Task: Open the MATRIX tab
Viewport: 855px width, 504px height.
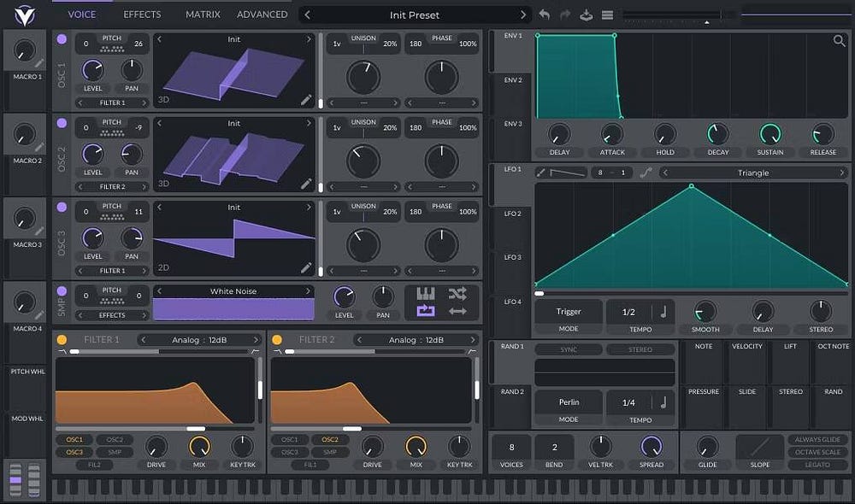Action: tap(203, 15)
